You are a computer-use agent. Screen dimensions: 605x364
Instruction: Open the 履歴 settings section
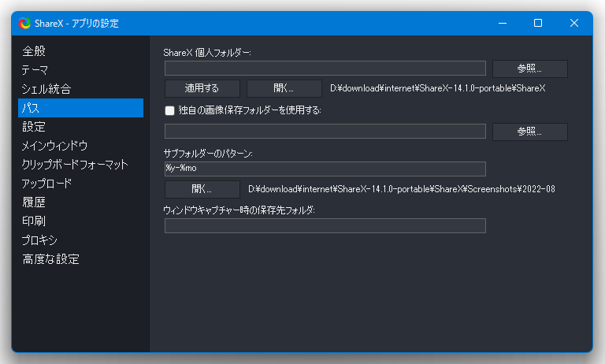pos(80,202)
